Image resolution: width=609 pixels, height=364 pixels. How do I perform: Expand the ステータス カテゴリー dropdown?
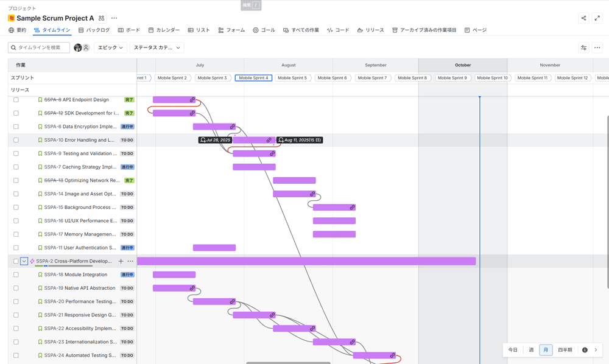click(x=157, y=47)
